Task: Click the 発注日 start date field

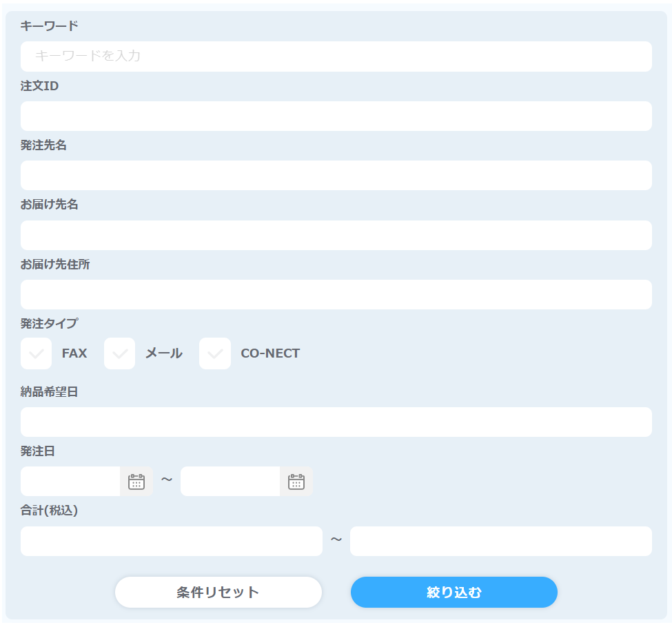Action: click(x=70, y=482)
